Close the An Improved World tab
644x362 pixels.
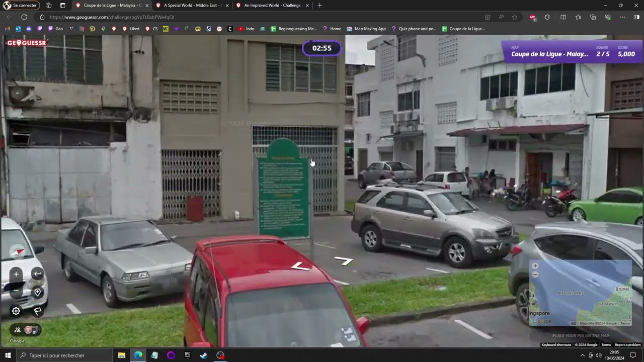pyautogui.click(x=307, y=6)
